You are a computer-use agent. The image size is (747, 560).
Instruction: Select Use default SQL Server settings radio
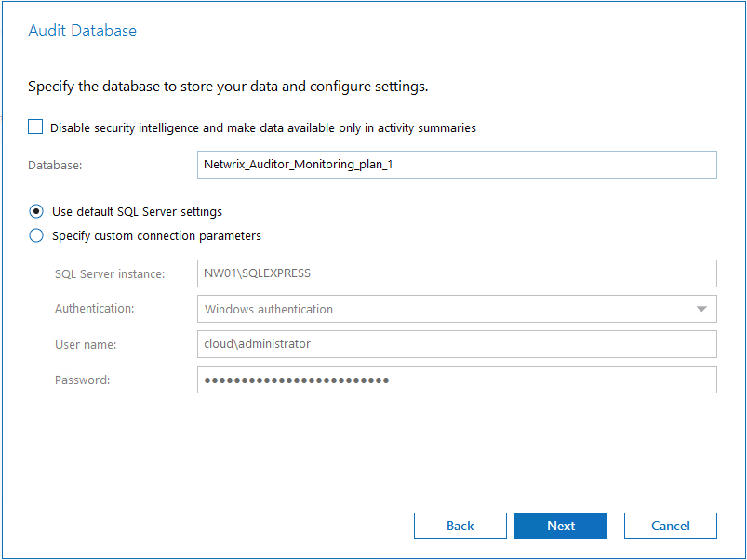(x=36, y=211)
